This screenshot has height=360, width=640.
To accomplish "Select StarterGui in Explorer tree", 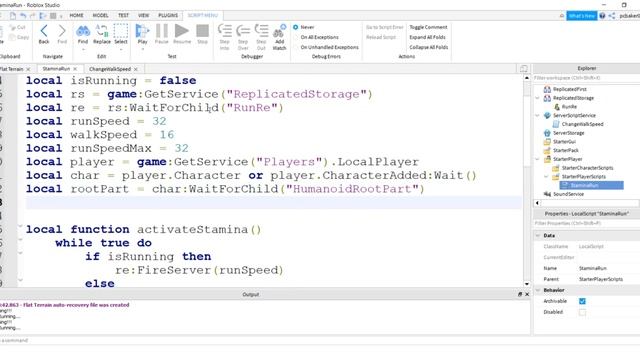I will [564, 142].
